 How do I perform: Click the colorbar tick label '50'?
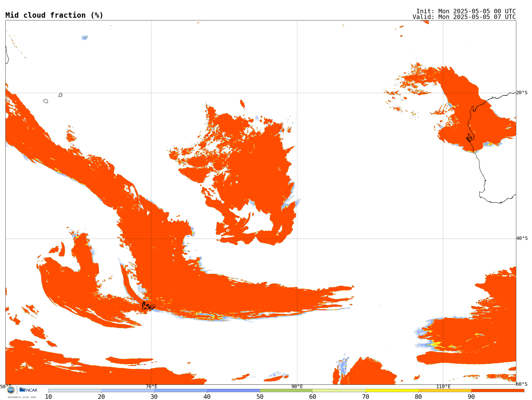(x=260, y=397)
